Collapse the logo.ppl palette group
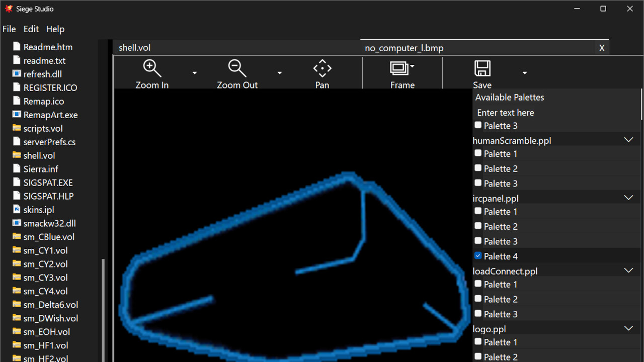644x362 pixels. tap(628, 328)
